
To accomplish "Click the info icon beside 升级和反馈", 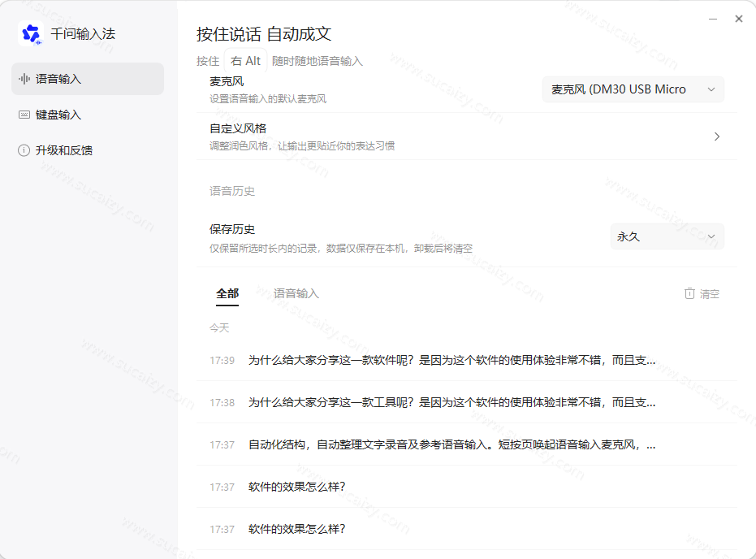I will [24, 150].
